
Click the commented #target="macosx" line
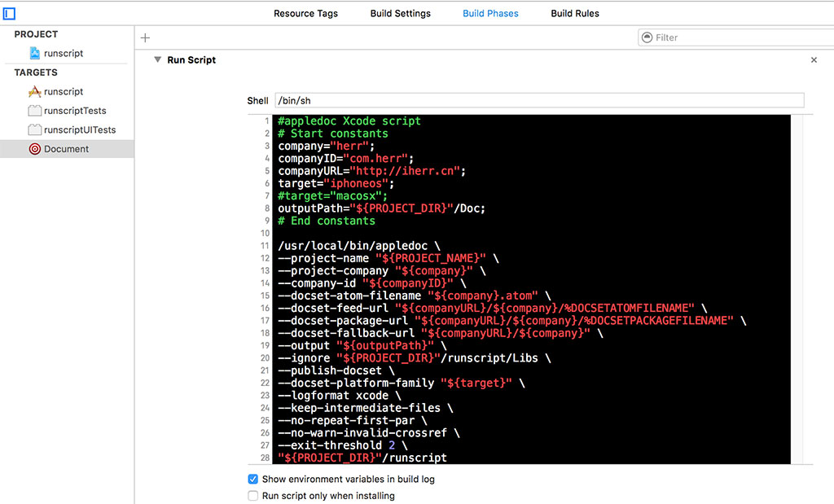(x=333, y=196)
